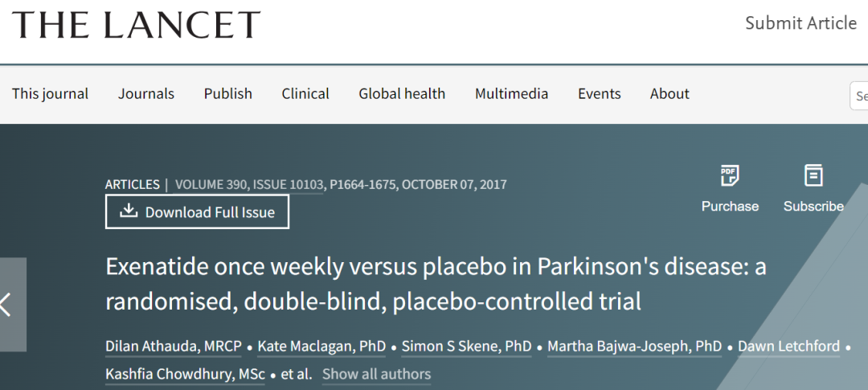Go to the Events section

pyautogui.click(x=600, y=93)
